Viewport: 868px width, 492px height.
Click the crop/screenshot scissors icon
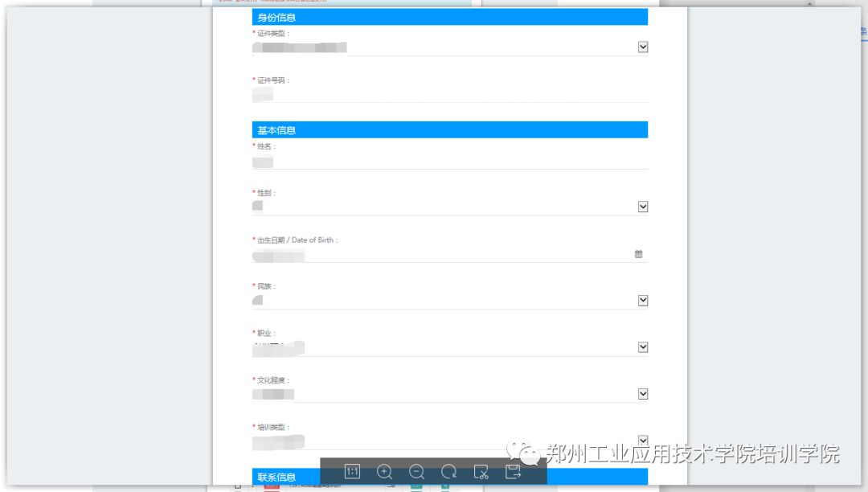point(481,472)
